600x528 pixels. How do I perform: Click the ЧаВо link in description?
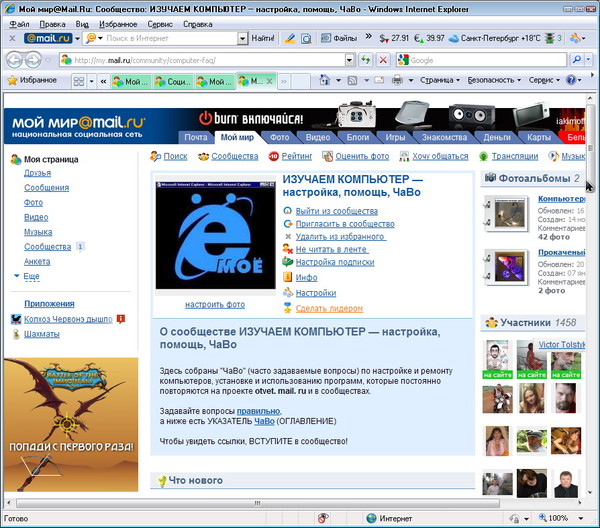pos(264,421)
